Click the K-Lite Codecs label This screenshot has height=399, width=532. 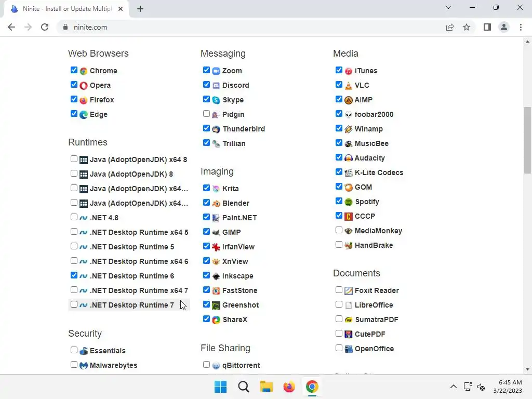click(x=379, y=172)
